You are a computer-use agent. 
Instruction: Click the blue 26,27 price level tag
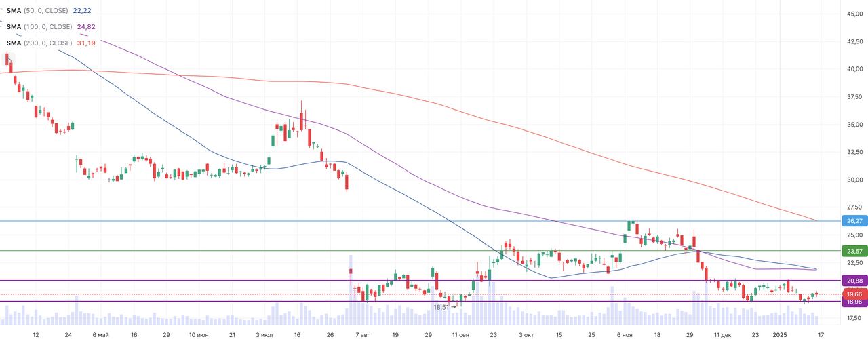click(854, 221)
